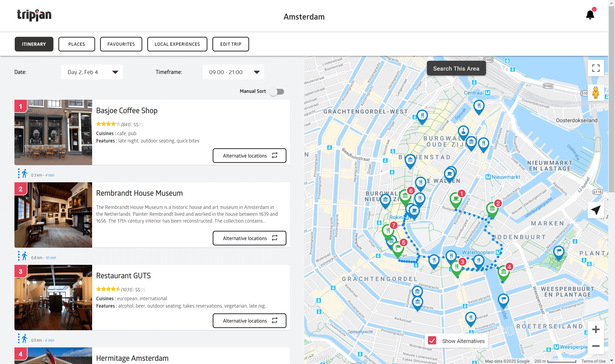Select restaurant pin near Centraal station
The height and width of the screenshot is (364, 615).
click(479, 107)
